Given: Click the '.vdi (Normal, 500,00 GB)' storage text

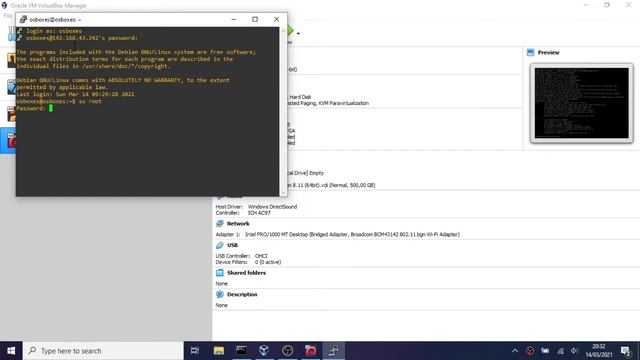Looking at the screenshot, I should [331, 185].
